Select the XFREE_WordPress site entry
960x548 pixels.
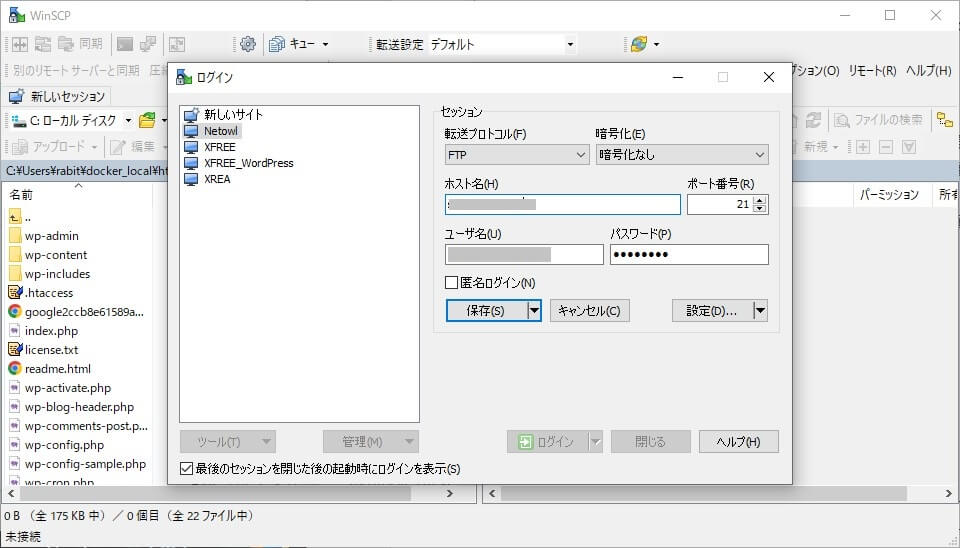tap(248, 163)
